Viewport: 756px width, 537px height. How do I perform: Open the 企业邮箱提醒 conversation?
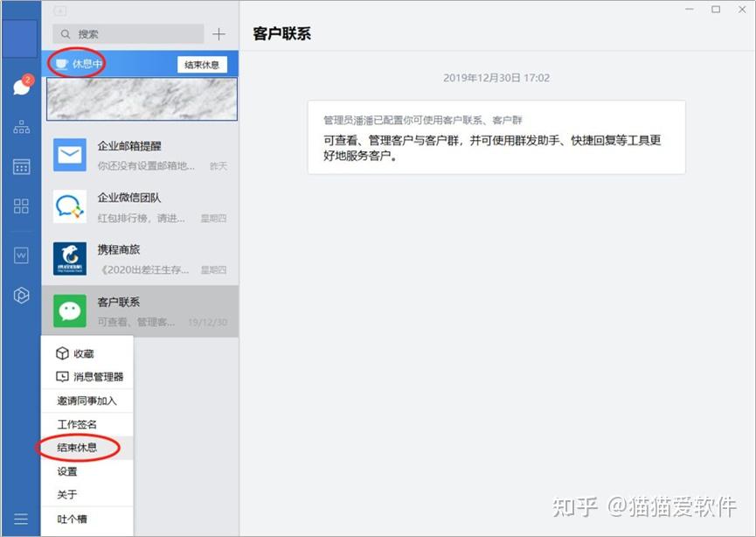pyautogui.click(x=141, y=155)
